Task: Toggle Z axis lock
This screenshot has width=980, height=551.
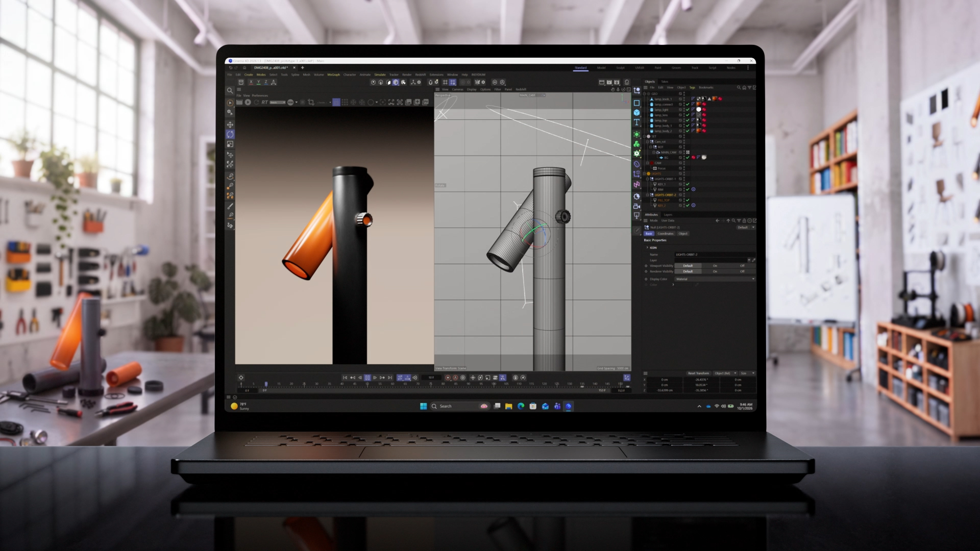Action: [265, 82]
